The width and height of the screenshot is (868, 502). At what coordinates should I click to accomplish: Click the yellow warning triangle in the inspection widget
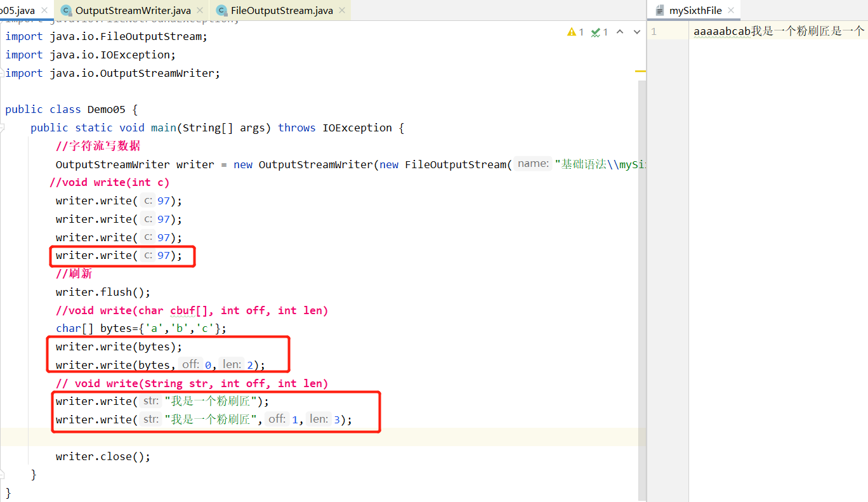click(572, 32)
